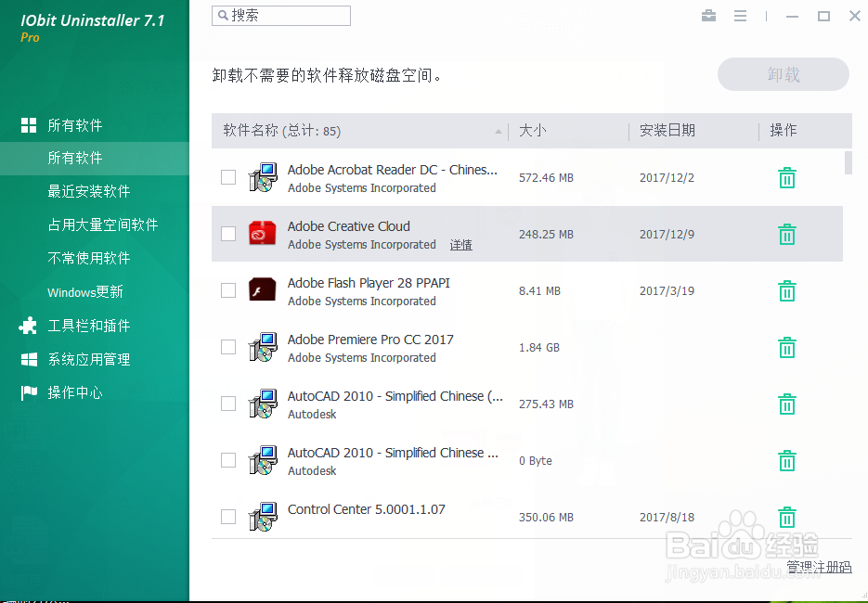Click trash icon for Adobe Flash Player 28
The width and height of the screenshot is (868, 603).
tap(786, 291)
